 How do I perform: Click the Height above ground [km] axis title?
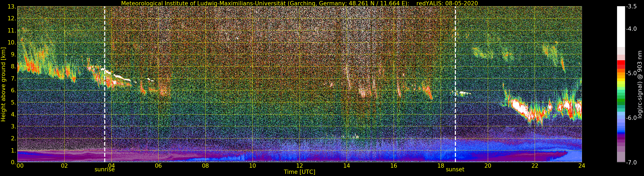tap(3, 84)
